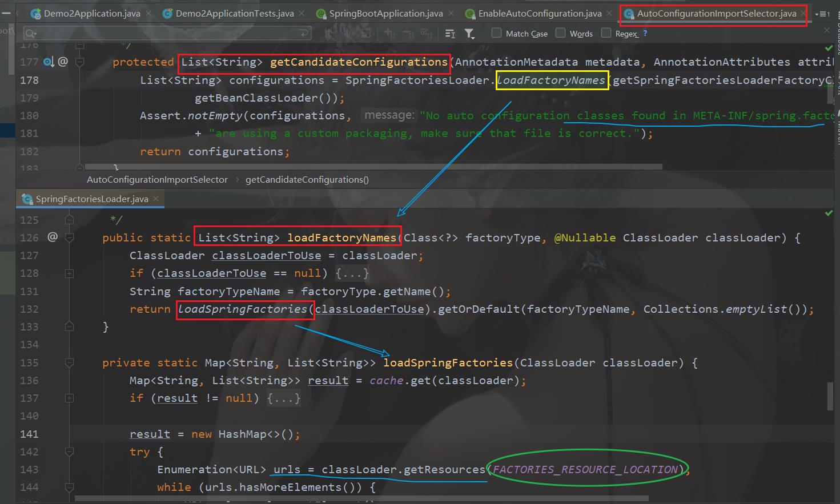Screen dimensions: 840x504
Task: Switch to Demo2ApplicationTests.java tab
Action: point(235,13)
